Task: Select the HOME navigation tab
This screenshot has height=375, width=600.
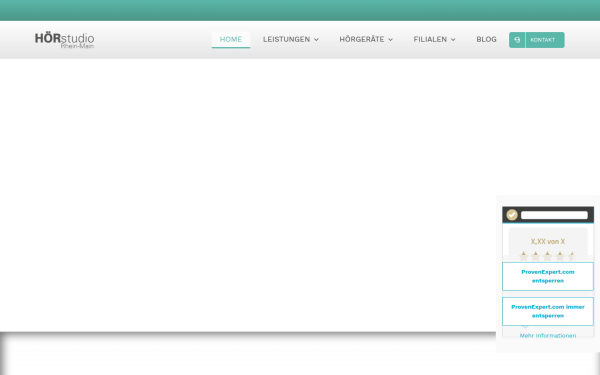Action: coord(231,39)
